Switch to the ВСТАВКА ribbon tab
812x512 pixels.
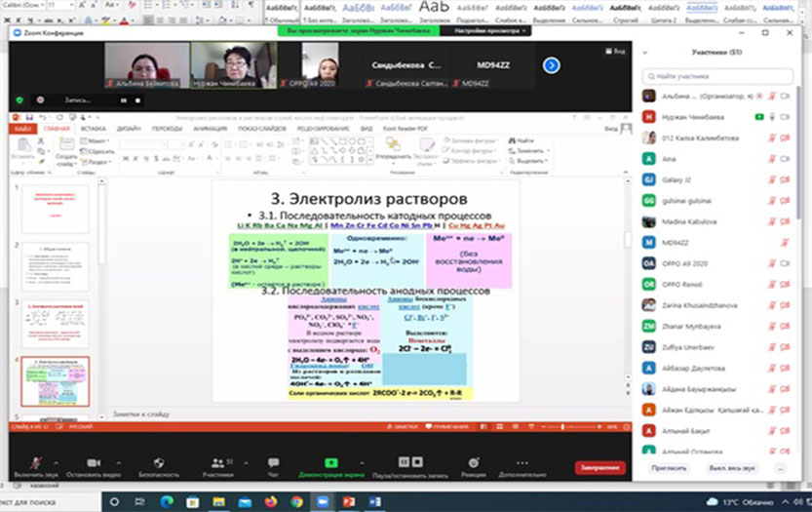coord(94,129)
